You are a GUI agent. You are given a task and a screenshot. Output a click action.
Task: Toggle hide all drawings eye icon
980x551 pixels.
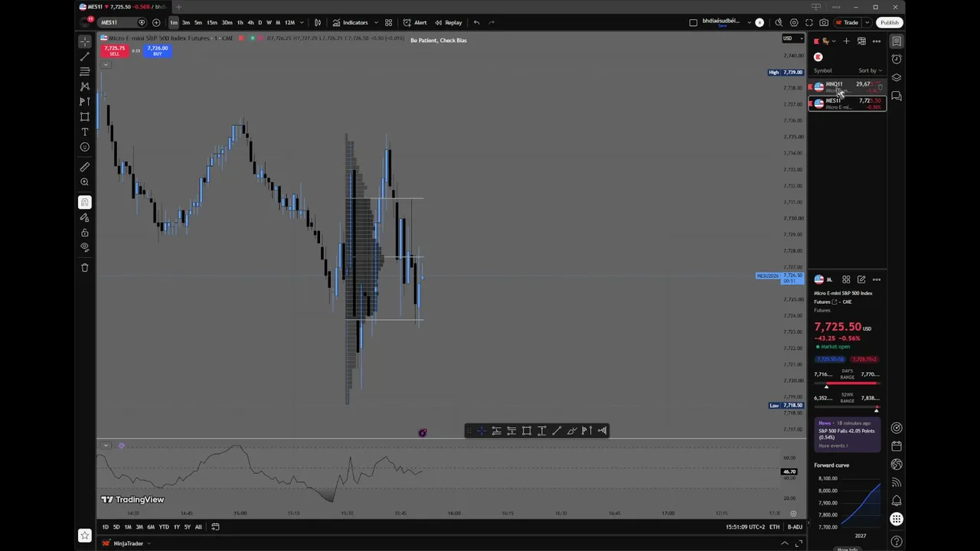click(85, 247)
